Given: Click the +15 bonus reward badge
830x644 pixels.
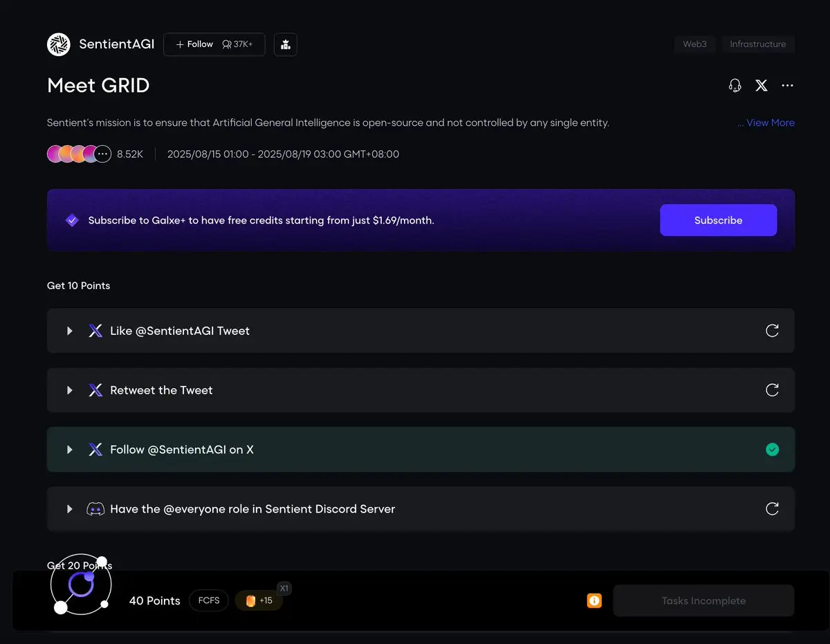Looking at the screenshot, I should (x=259, y=600).
